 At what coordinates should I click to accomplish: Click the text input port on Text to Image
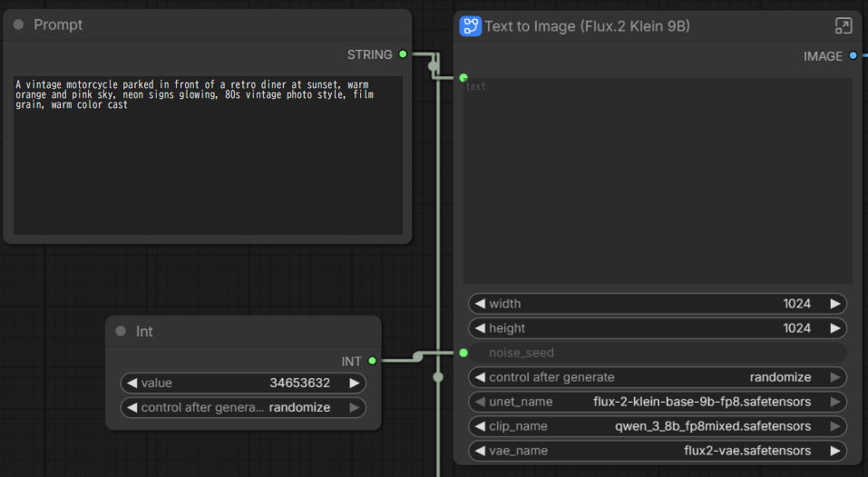[463, 78]
